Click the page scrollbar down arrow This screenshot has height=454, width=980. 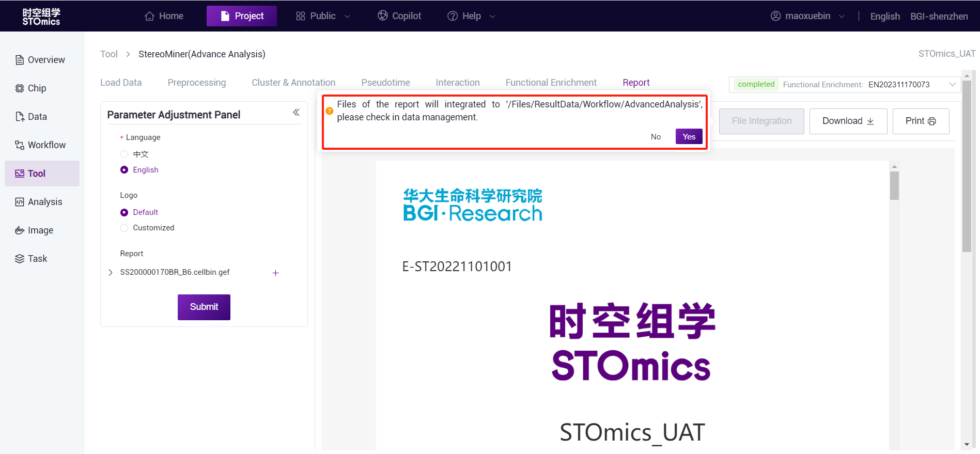pyautogui.click(x=967, y=445)
